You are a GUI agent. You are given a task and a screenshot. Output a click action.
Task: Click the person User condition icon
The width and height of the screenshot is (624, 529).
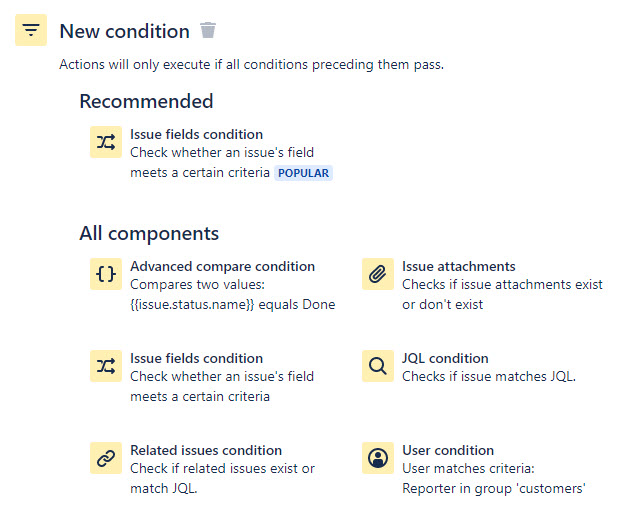tap(378, 458)
